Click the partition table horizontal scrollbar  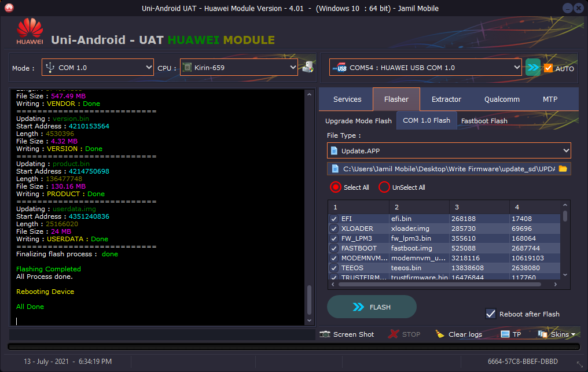(439, 285)
